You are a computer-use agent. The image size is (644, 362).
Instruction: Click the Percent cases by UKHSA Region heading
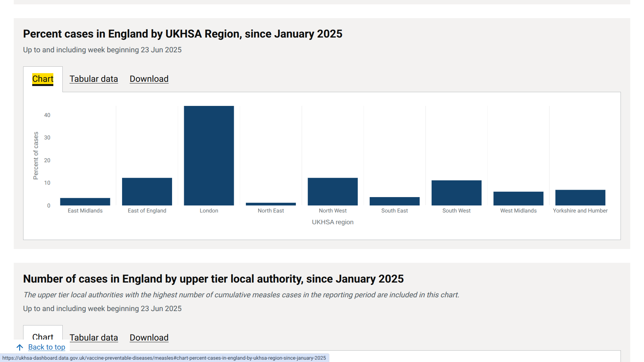[182, 34]
